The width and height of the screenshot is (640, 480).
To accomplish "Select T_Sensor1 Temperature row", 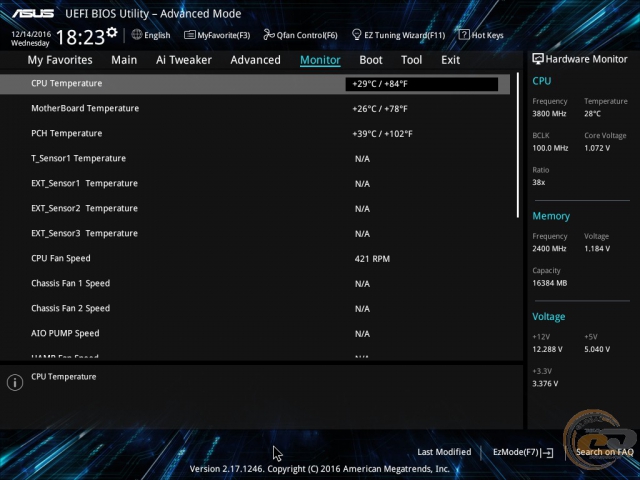I will tap(255, 158).
